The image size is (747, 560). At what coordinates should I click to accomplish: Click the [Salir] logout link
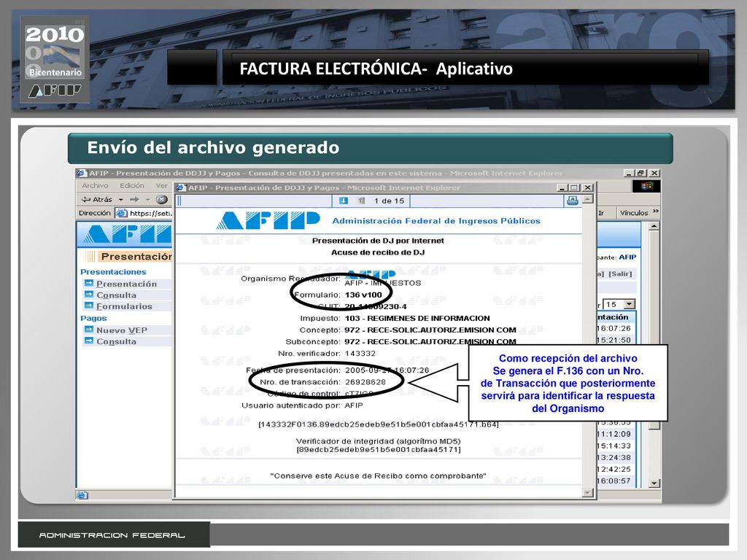point(620,274)
